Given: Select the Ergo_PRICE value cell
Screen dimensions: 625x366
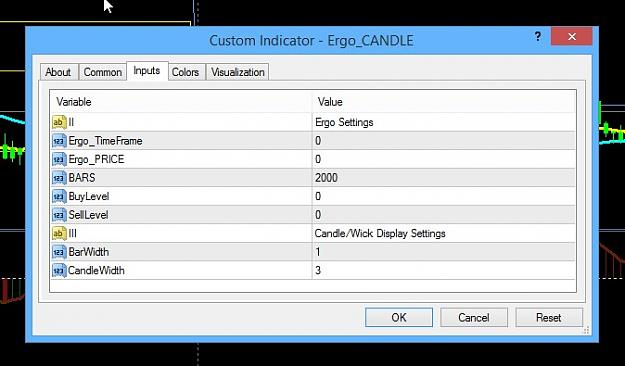Looking at the screenshot, I should tap(444, 159).
